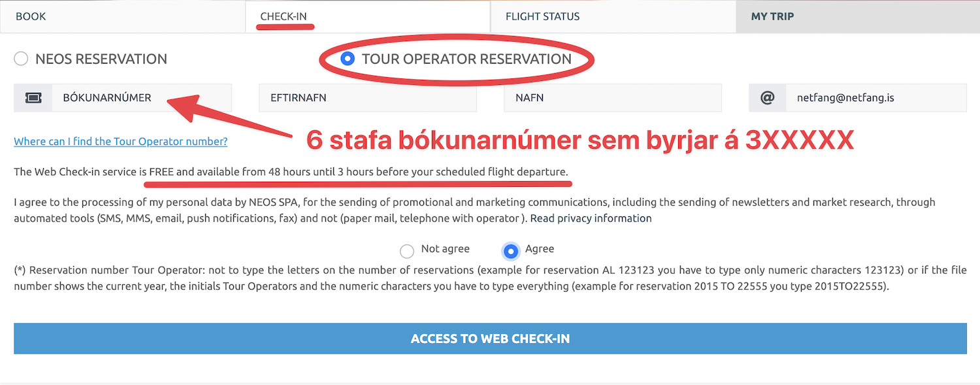The width and height of the screenshot is (980, 385).
Task: Select the NEOS RESERVATION radio button
Action: click(22, 59)
